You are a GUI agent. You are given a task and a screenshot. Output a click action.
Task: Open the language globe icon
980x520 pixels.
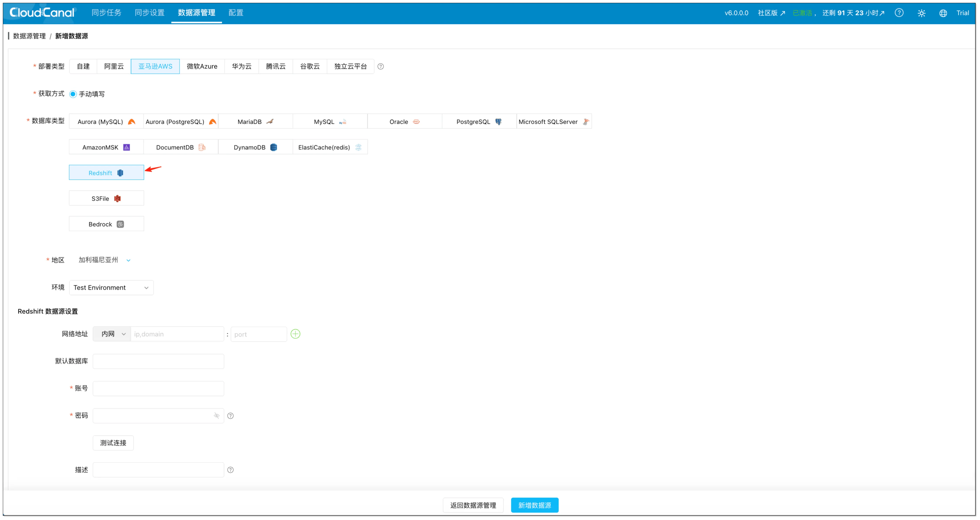coord(943,13)
